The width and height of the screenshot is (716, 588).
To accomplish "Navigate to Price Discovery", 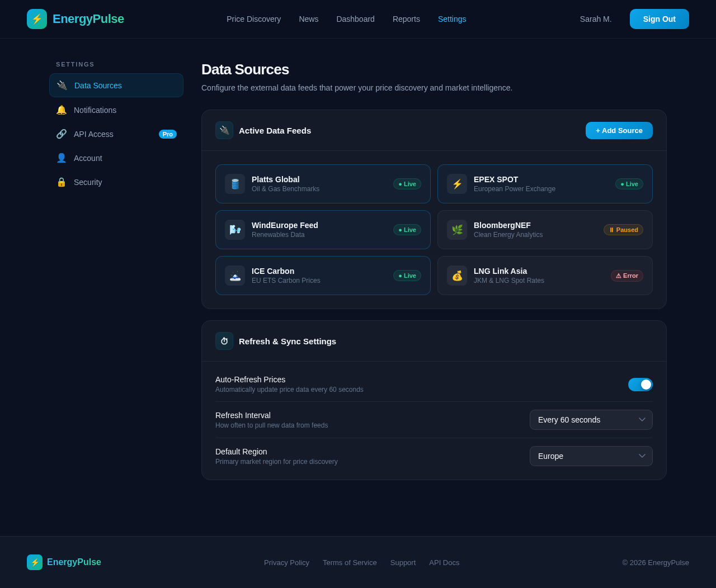I will (x=253, y=19).
